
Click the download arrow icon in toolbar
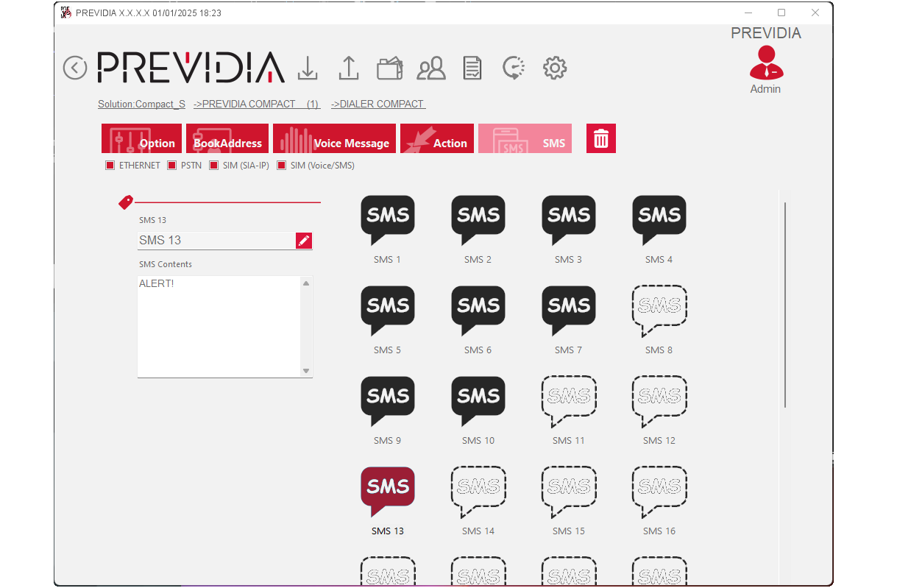point(308,68)
